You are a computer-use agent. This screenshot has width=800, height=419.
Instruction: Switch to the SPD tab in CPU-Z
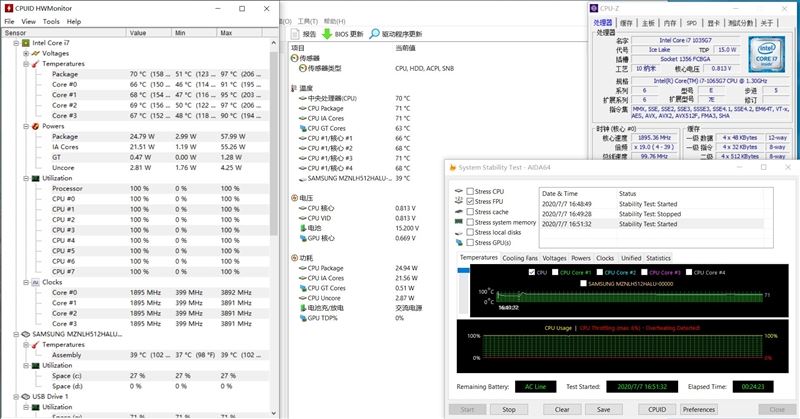691,23
